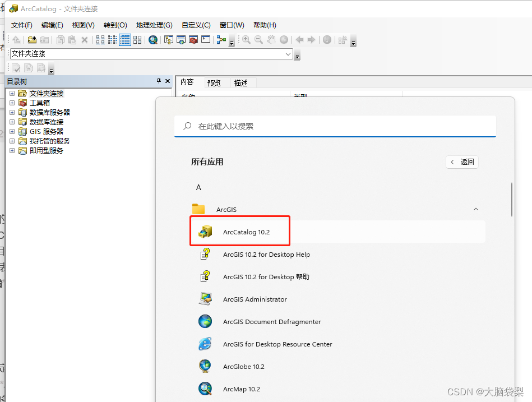Screen dimensions: 532x402
Task: Click the Import Metadata toolbar icon
Action: 29,68
